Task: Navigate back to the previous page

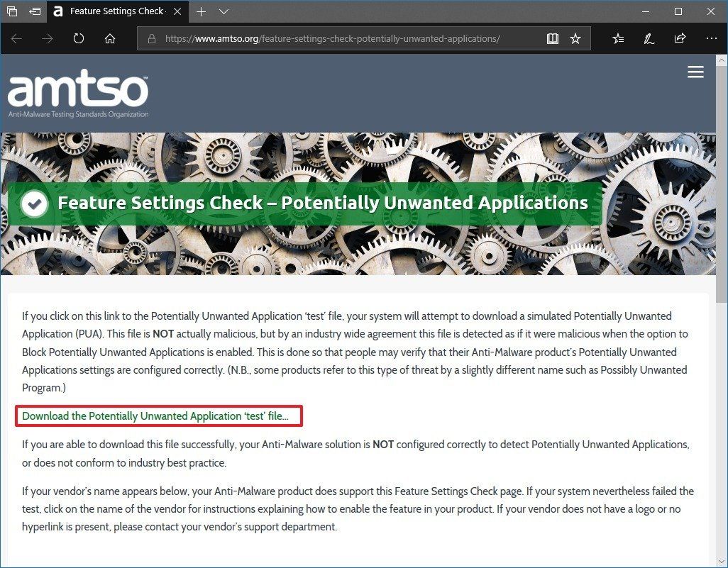Action: point(16,38)
